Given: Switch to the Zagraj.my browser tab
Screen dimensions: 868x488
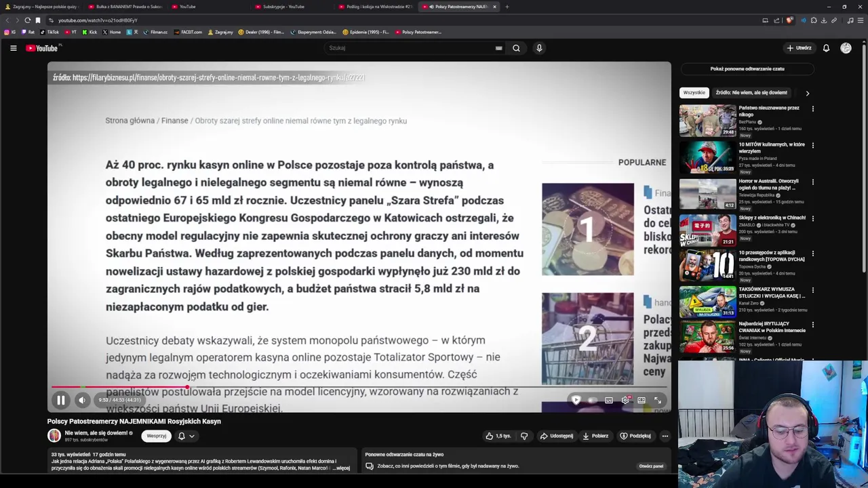Looking at the screenshot, I should pyautogui.click(x=41, y=7).
